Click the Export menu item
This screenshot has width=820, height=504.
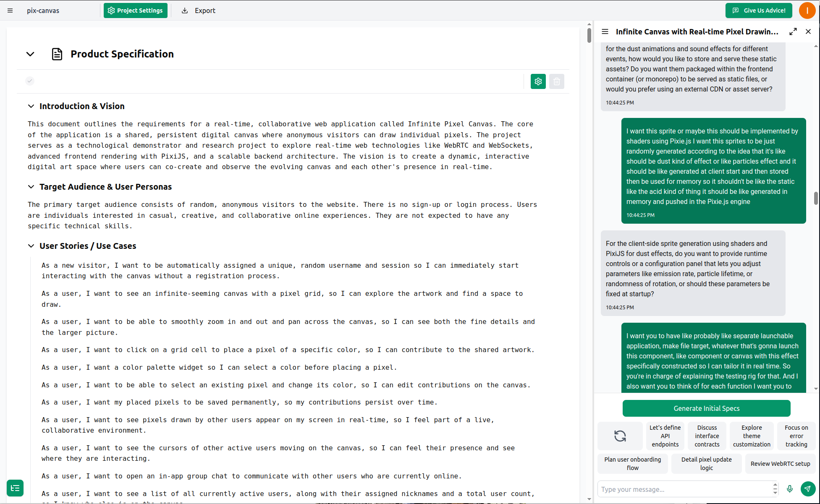pyautogui.click(x=199, y=10)
